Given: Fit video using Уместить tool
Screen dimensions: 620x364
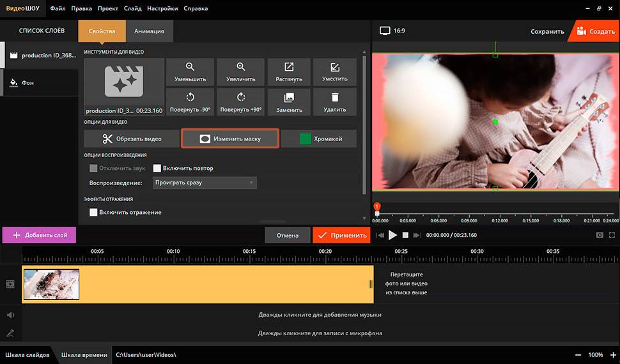Looking at the screenshot, I should pos(334,72).
